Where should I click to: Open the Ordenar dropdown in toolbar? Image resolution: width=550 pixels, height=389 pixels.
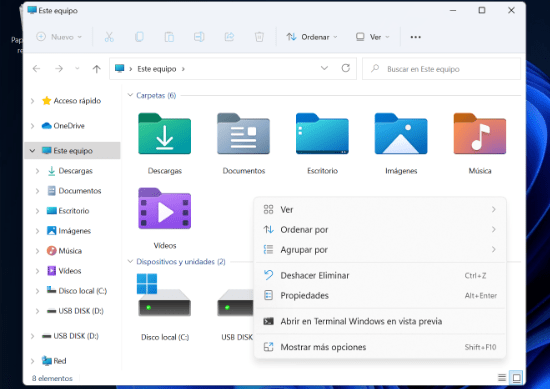(312, 37)
